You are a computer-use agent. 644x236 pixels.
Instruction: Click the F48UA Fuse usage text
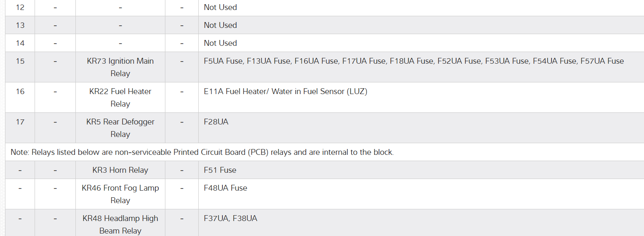point(225,188)
